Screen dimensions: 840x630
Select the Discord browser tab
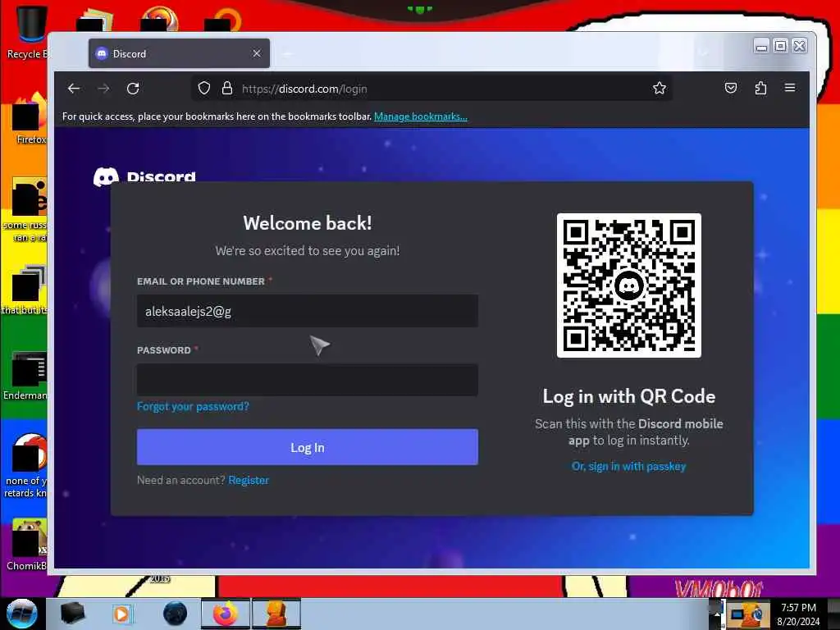pos(179,53)
